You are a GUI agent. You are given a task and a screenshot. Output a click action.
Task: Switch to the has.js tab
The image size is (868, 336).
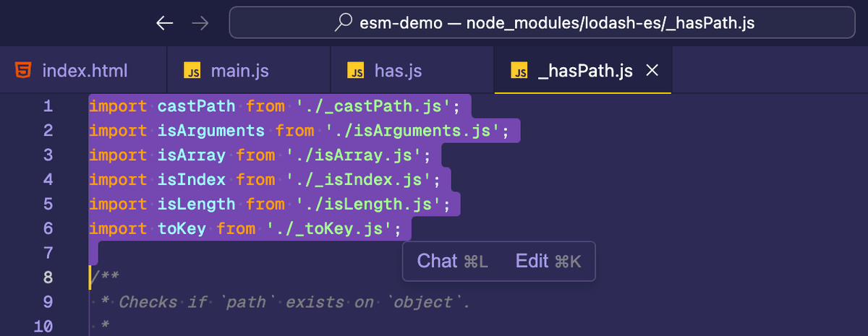pyautogui.click(x=397, y=71)
